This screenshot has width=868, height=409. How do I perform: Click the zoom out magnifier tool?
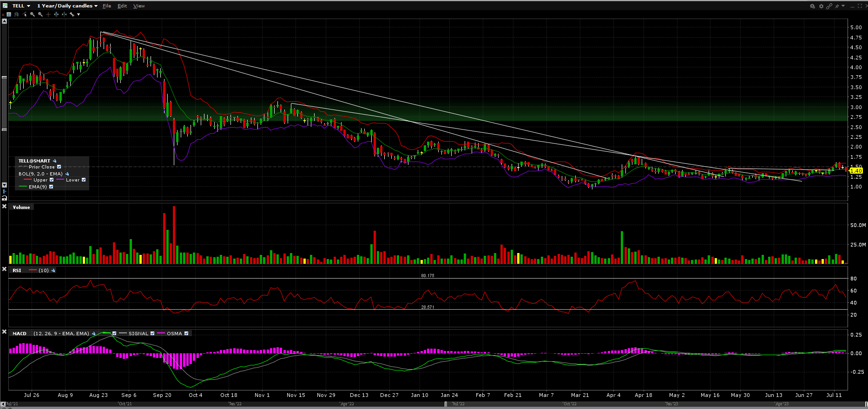(x=40, y=14)
